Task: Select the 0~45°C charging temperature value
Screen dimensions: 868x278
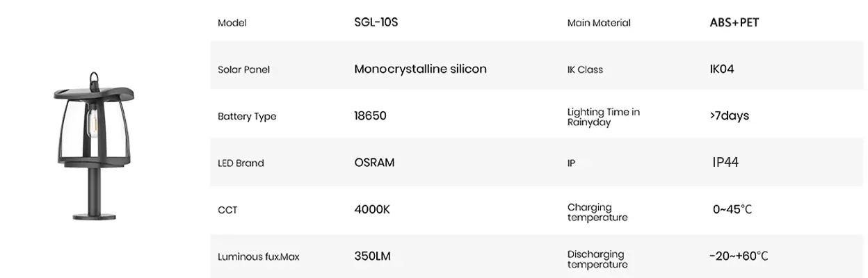Action: [x=732, y=209]
